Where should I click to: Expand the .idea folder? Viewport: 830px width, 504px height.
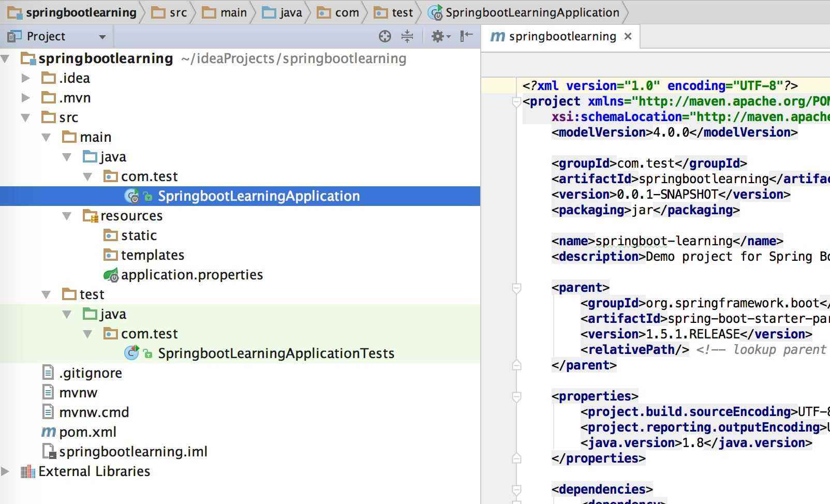click(x=25, y=78)
